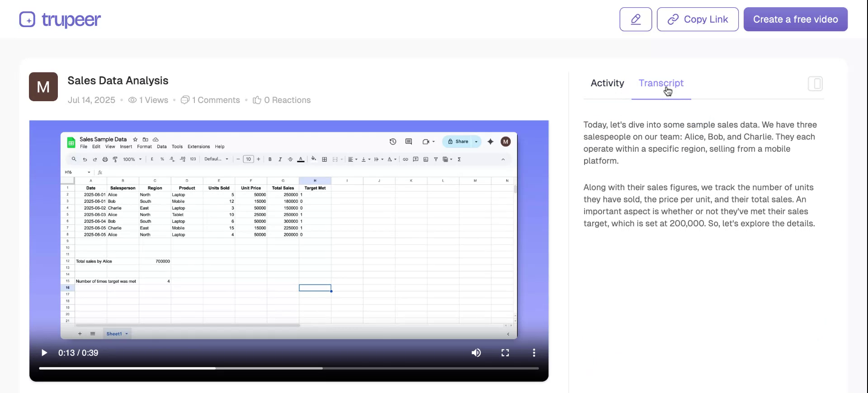
Task: Click the Sales Data Analysis title
Action: click(x=118, y=80)
